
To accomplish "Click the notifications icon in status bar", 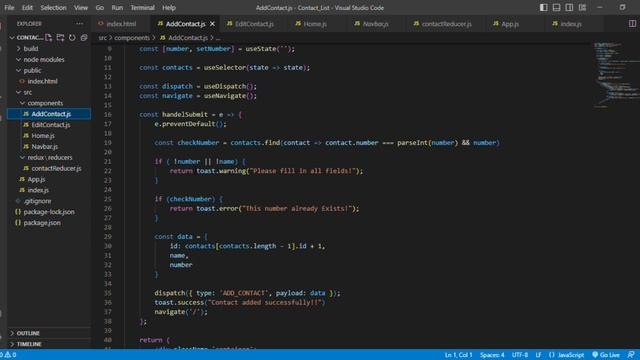I will [x=631, y=355].
